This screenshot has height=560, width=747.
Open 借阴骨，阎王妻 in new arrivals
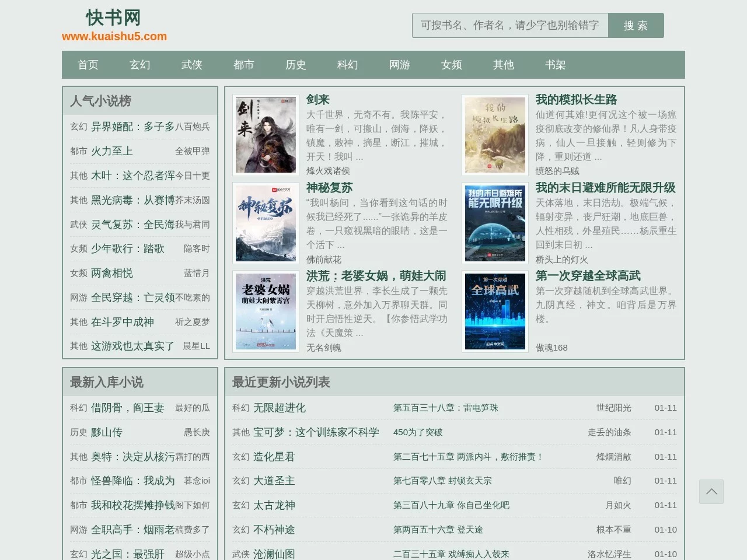(x=127, y=408)
